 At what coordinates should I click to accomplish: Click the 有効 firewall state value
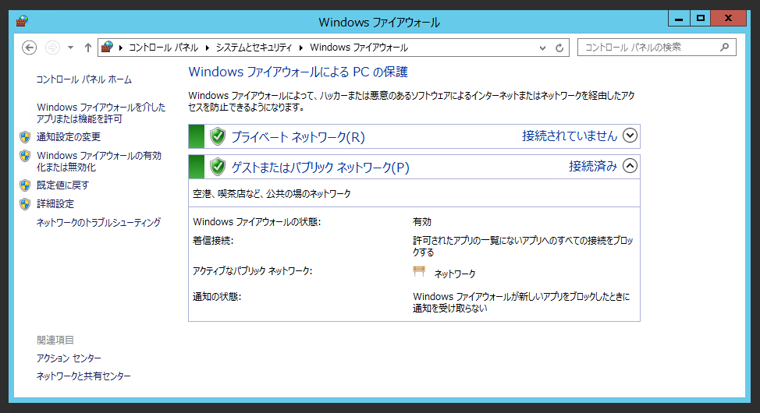pos(422,222)
